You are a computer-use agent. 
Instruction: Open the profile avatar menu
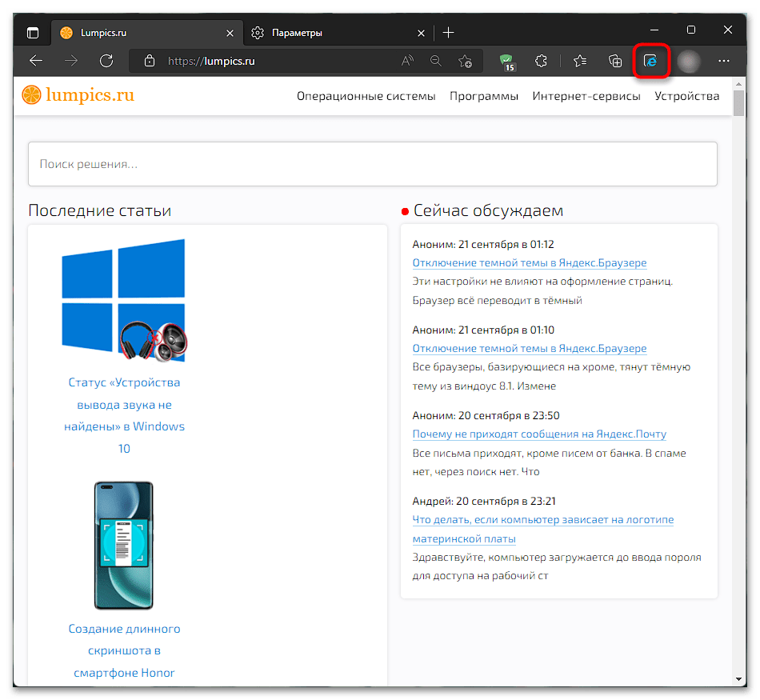tap(688, 61)
